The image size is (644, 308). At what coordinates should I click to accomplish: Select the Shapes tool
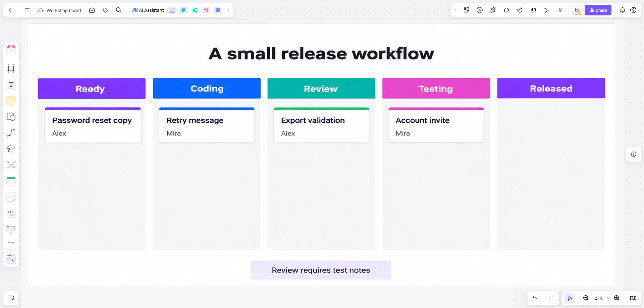[x=11, y=117]
